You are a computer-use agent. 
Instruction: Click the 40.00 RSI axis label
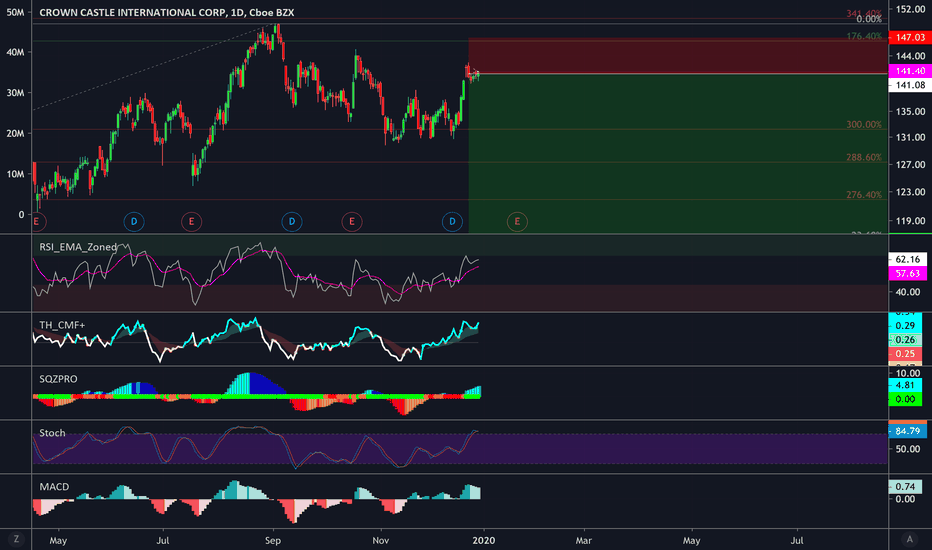click(908, 292)
